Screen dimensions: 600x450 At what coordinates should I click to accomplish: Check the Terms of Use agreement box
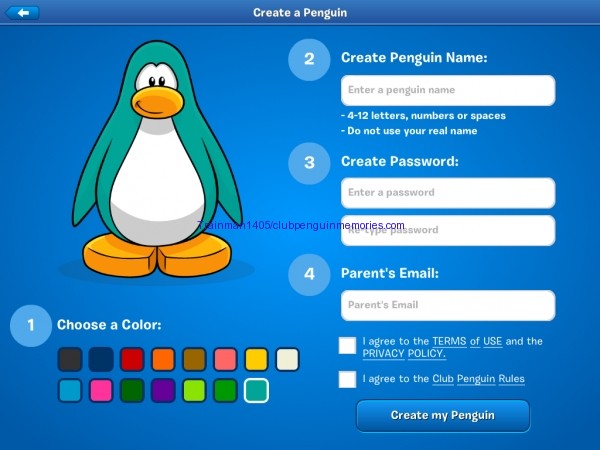pos(347,346)
